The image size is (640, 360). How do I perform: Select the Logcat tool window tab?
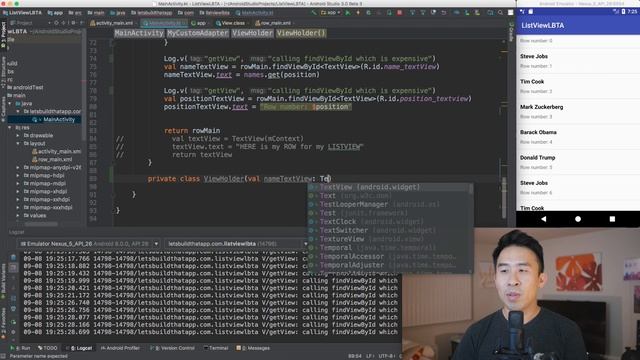[x=79, y=348]
